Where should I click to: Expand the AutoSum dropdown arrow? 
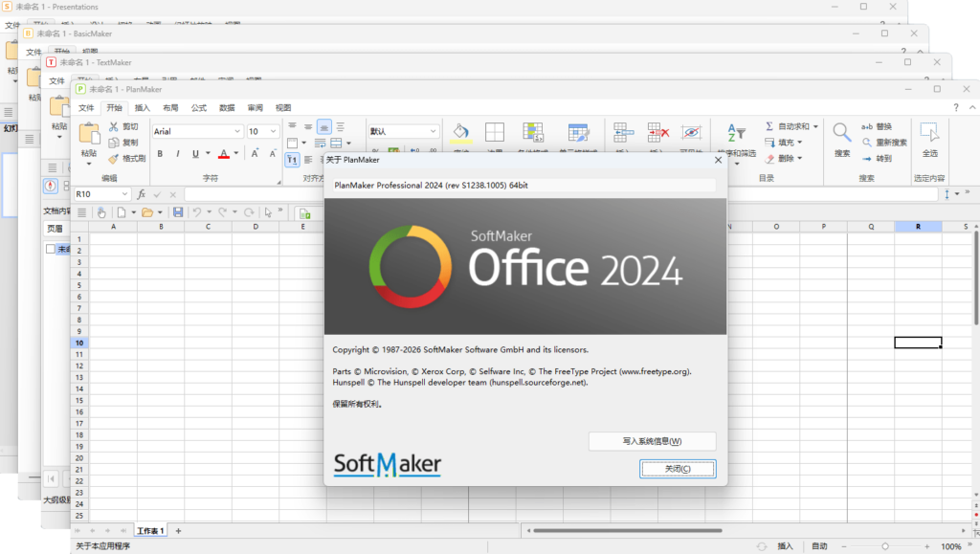(815, 126)
